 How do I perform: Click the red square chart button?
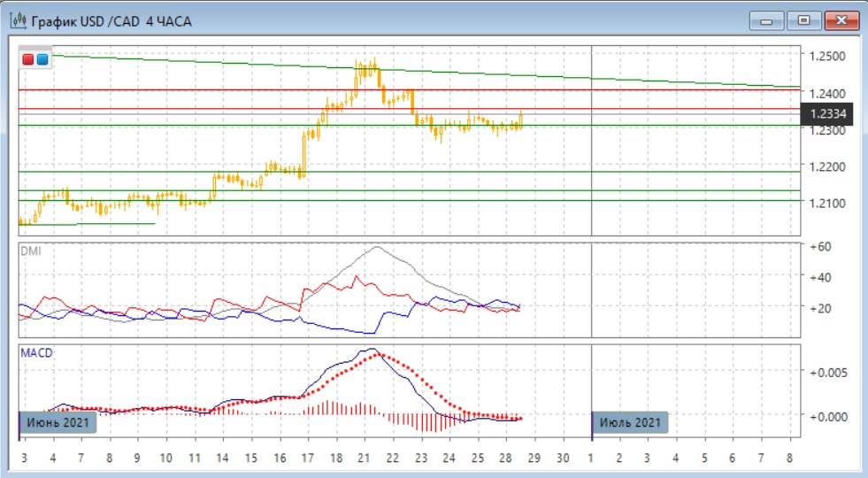click(x=27, y=59)
